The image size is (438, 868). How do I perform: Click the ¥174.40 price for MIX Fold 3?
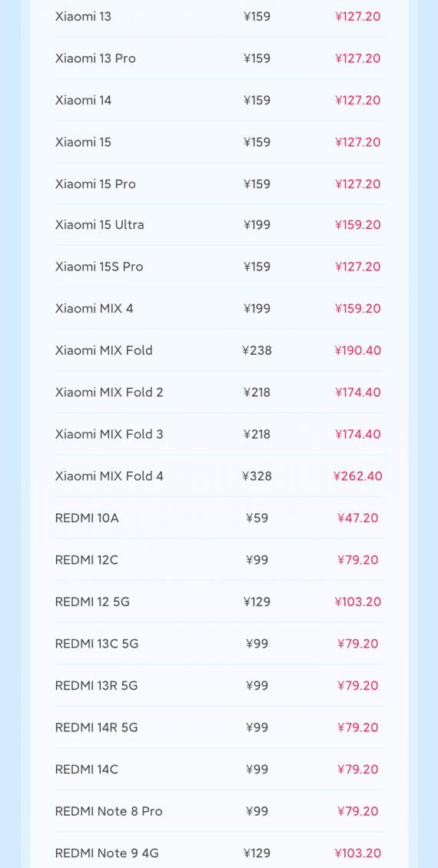[358, 434]
